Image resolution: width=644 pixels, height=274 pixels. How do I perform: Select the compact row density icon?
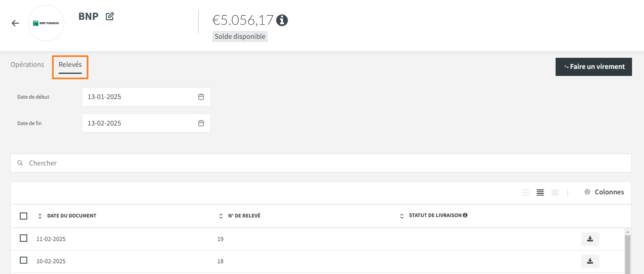pos(555,192)
